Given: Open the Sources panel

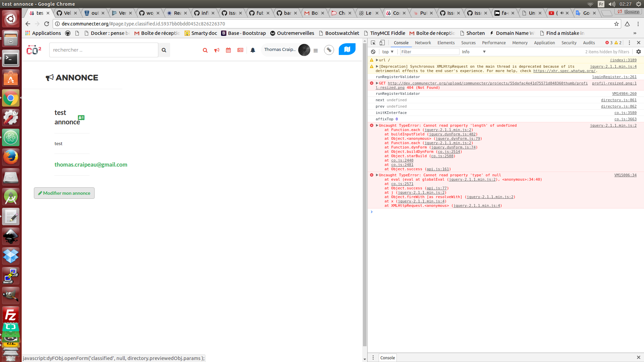Looking at the screenshot, I should 468,43.
